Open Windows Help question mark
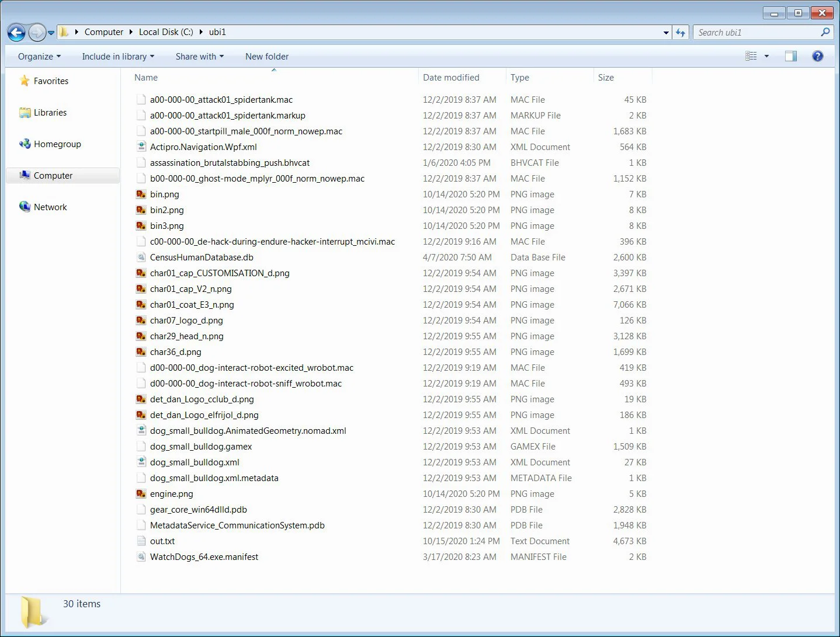Screen dimensions: 840x637 pyautogui.click(x=818, y=56)
